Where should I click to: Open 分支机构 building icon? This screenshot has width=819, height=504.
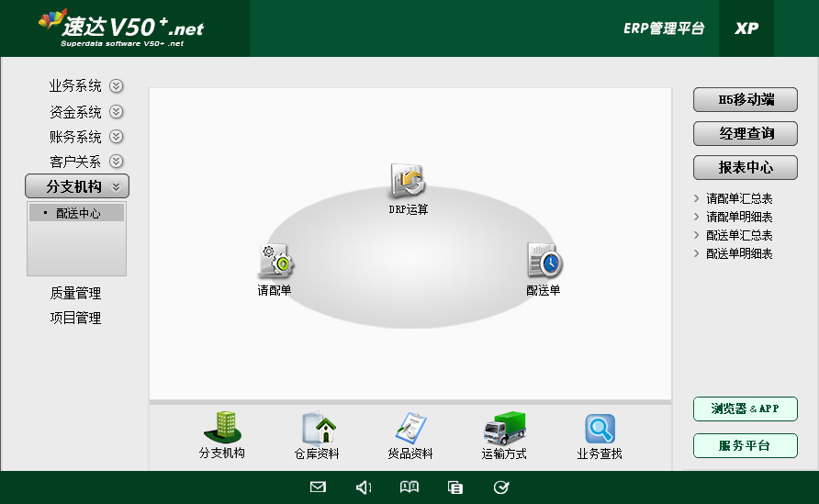coord(222,427)
